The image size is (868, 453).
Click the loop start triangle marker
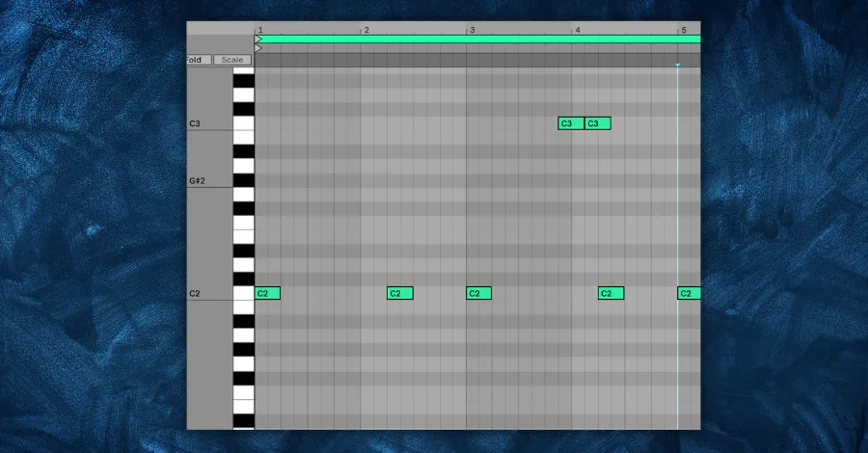(x=258, y=39)
